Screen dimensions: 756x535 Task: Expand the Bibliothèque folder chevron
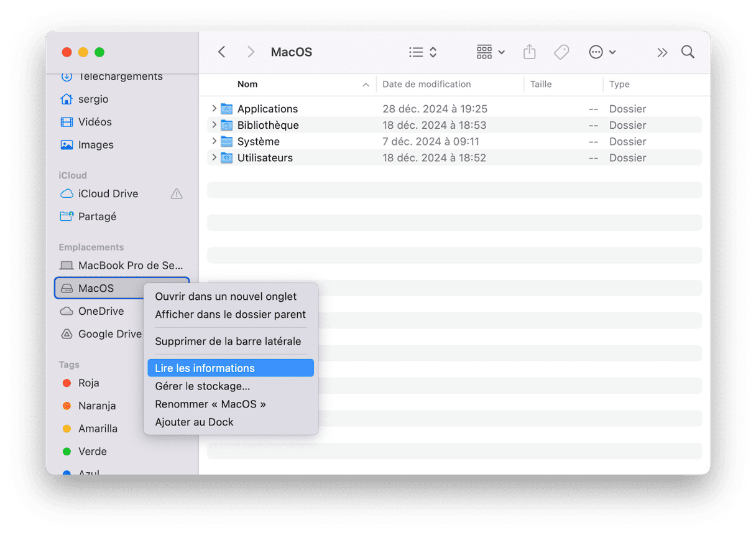(214, 125)
